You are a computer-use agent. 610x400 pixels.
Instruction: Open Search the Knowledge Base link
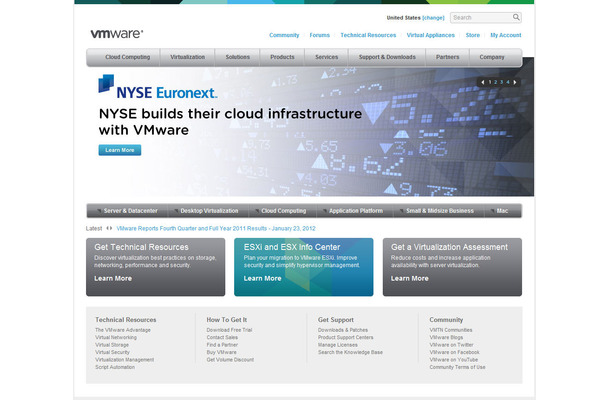tap(350, 352)
